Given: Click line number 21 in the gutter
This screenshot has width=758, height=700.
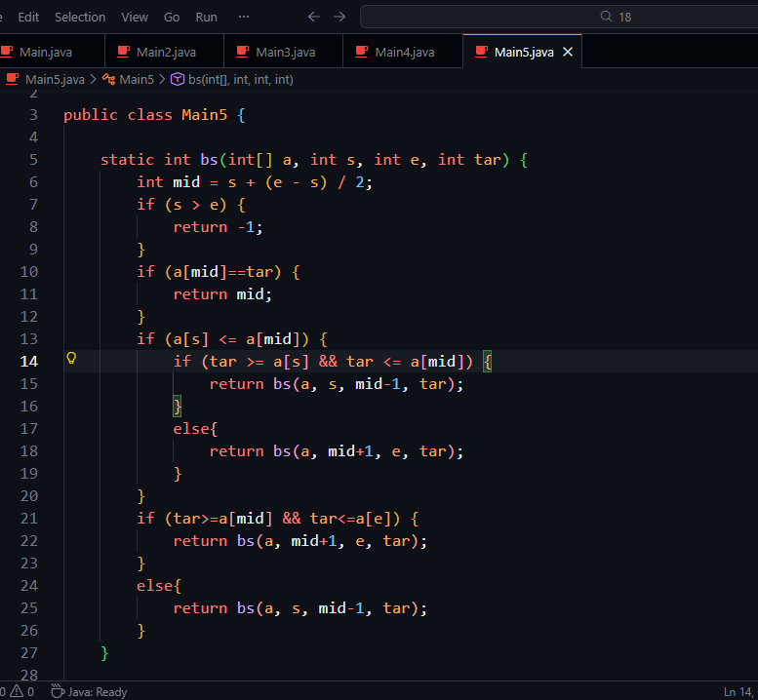Looking at the screenshot, I should click(29, 519).
